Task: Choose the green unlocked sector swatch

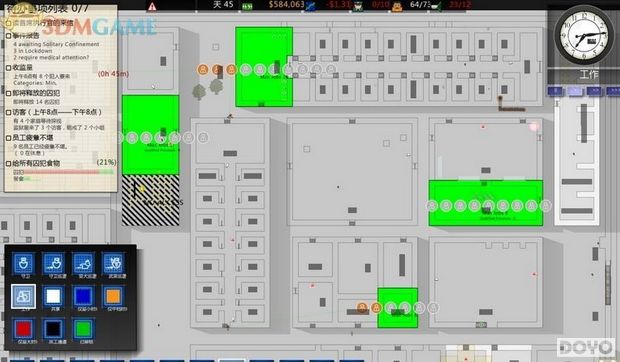Action: pos(83,329)
